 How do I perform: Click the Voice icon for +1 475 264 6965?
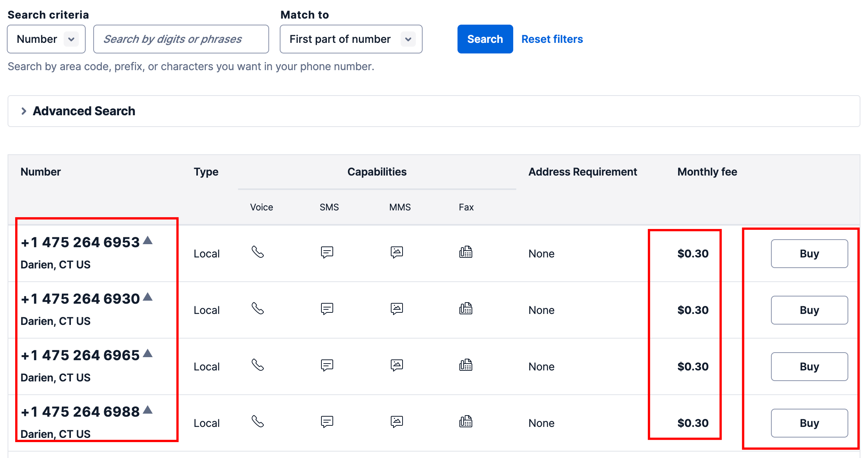point(258,365)
